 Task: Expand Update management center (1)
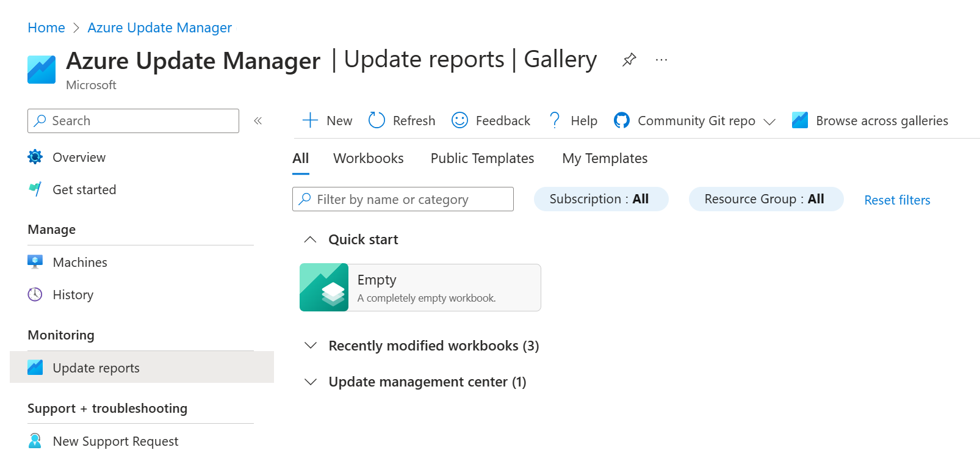tap(311, 382)
